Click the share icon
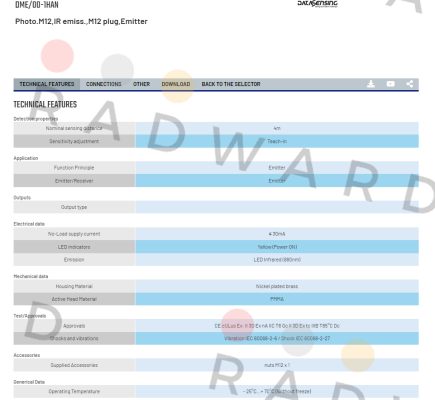This screenshot has width=435, height=400. (x=410, y=84)
